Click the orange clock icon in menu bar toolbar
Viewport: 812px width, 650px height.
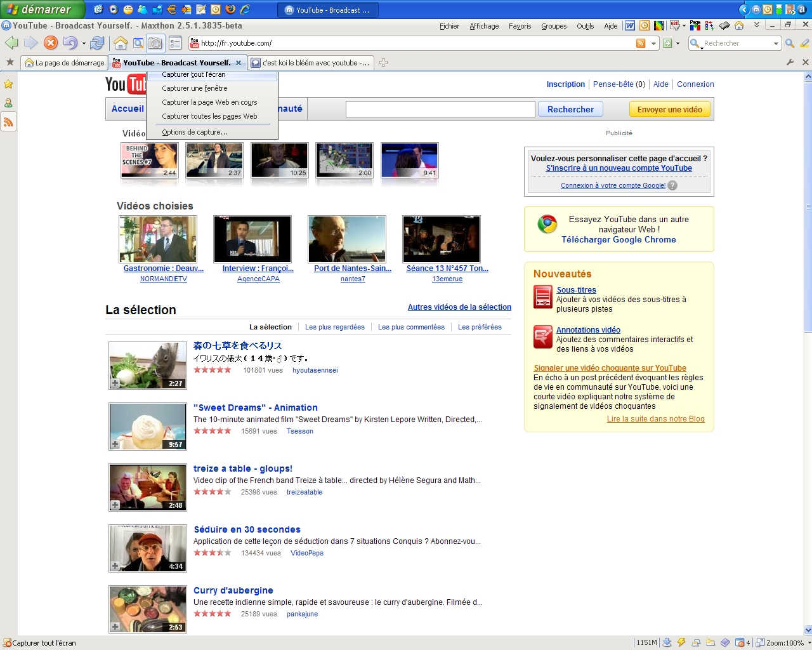tap(645, 26)
